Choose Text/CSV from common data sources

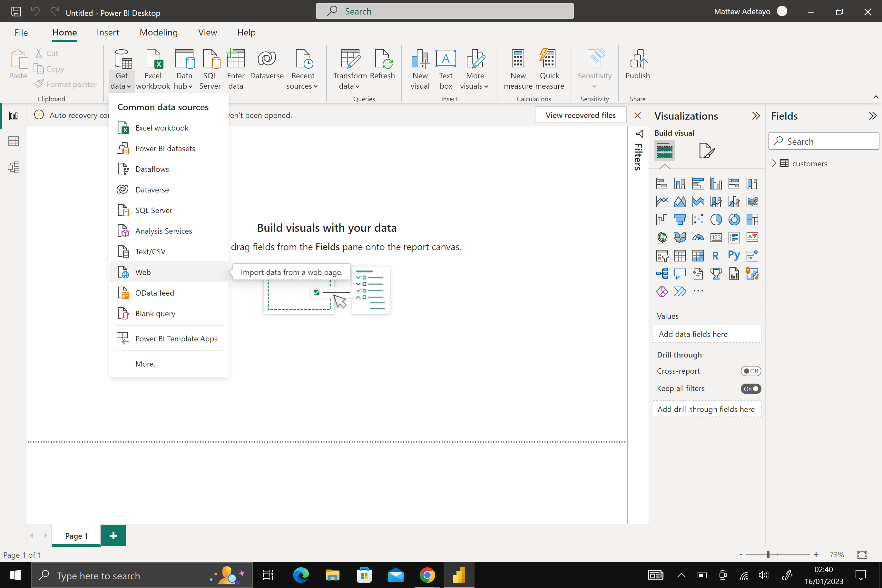[169, 251]
